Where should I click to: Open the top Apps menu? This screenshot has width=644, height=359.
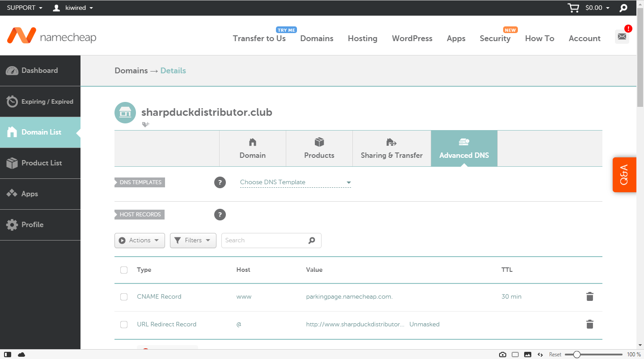[456, 38]
